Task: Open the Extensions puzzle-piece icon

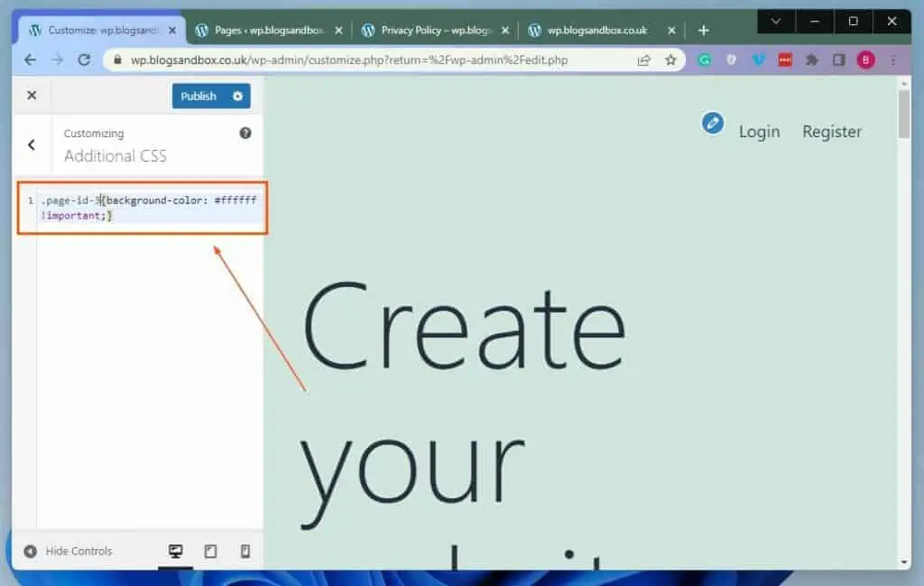Action: (811, 60)
